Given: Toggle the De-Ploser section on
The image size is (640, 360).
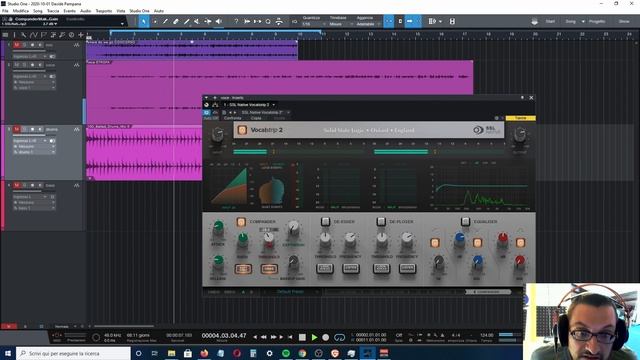Looking at the screenshot, I should (381, 221).
